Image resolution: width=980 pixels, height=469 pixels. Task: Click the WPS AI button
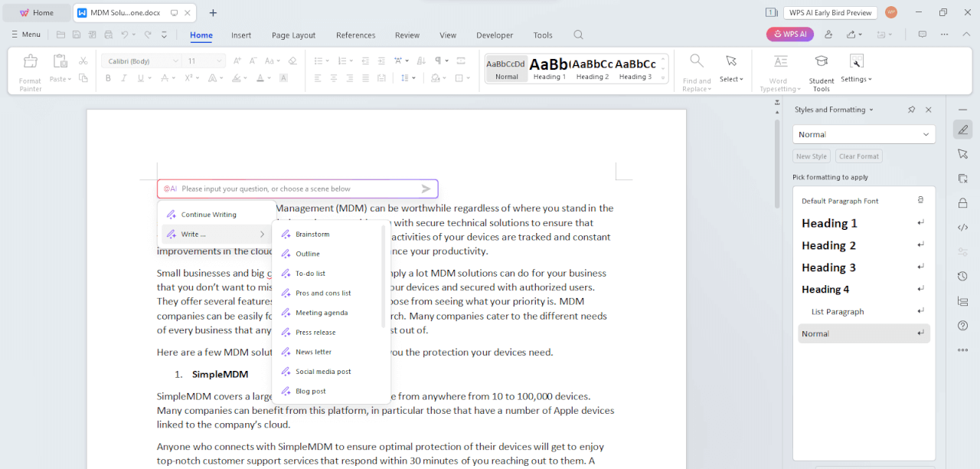pos(789,34)
